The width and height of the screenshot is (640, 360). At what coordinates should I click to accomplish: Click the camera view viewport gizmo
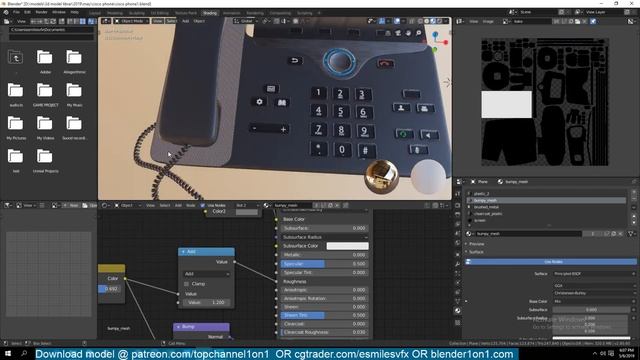(x=397, y=33)
